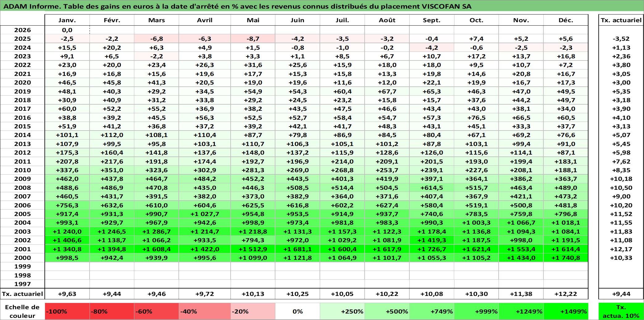Image resolution: width=644 pixels, height=320 pixels.
Task: Click the -60% color scale swatch
Action: point(157,311)
